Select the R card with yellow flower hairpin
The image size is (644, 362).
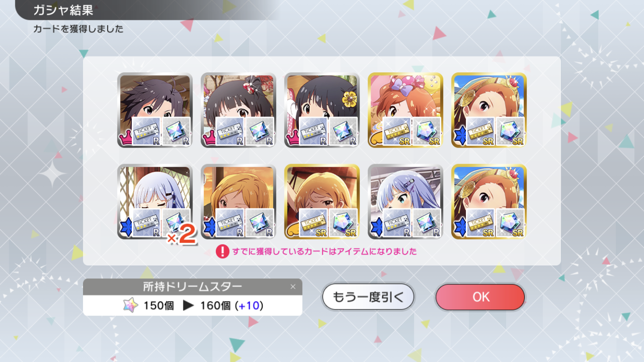pos(322,110)
